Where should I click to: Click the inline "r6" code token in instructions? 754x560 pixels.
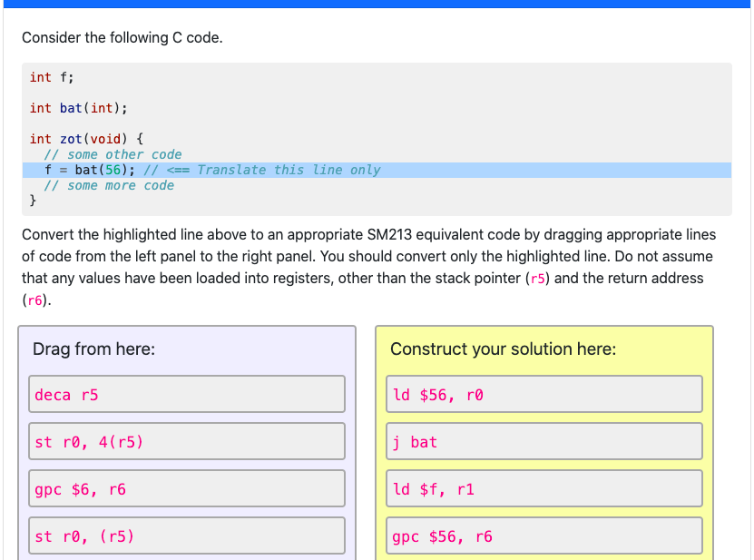33,300
